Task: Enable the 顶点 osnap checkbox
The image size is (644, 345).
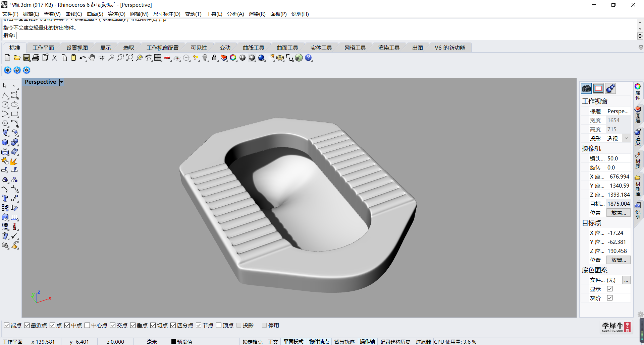Action: coord(219,325)
